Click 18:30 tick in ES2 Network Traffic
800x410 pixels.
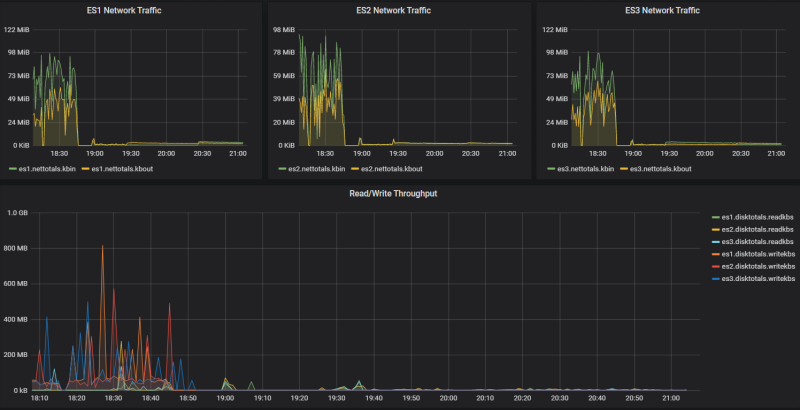pyautogui.click(x=325, y=153)
